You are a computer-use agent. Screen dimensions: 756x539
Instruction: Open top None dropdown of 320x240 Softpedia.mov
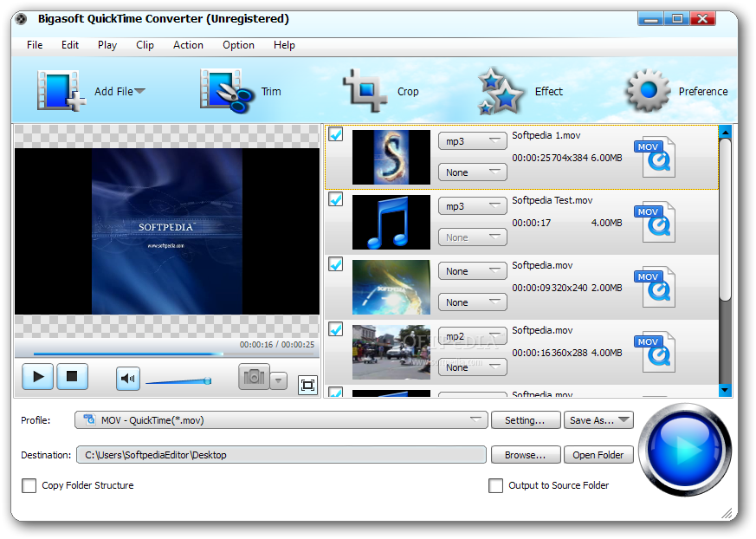473,271
